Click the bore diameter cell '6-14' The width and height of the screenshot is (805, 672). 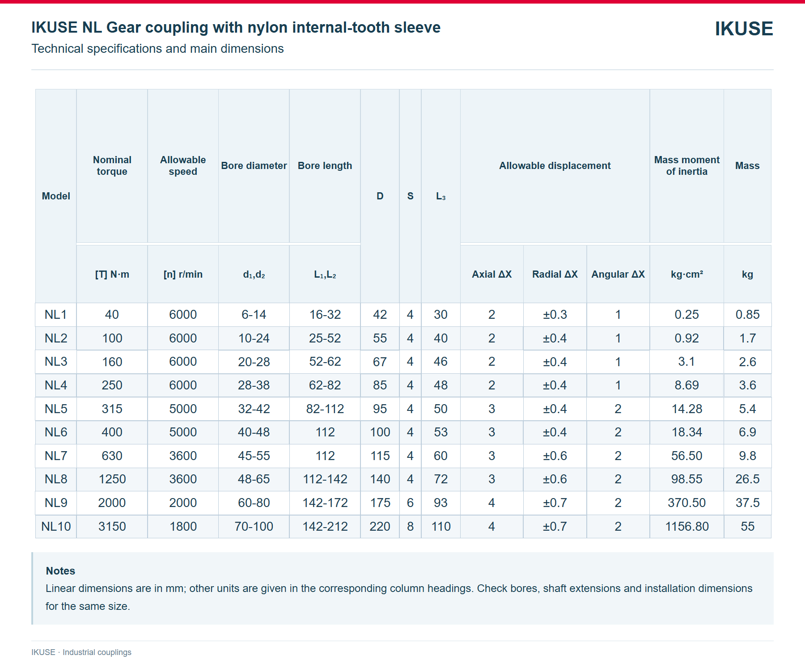point(254,314)
